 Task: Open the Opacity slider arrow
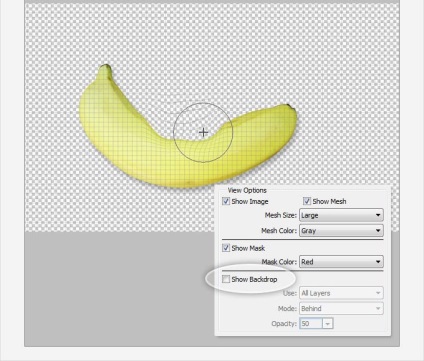[x=328, y=324]
